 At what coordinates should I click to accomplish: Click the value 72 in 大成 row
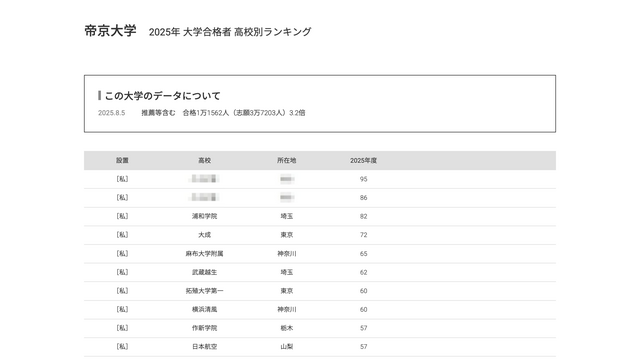[x=363, y=235]
